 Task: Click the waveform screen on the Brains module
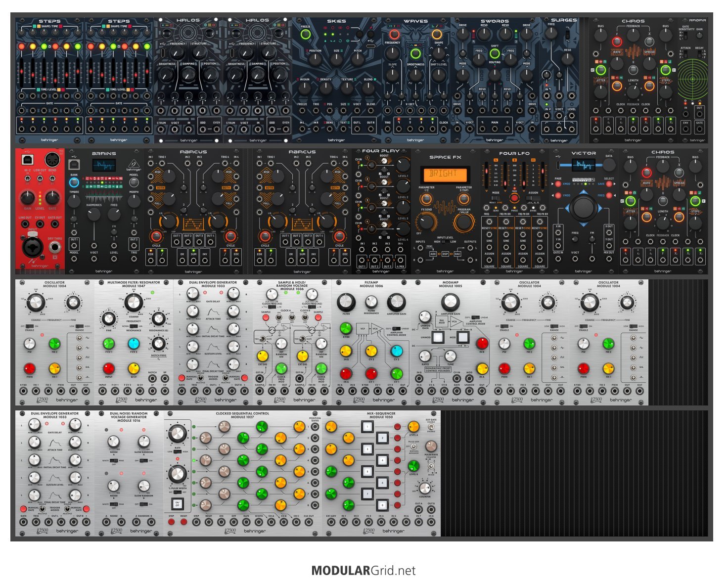tap(104, 165)
